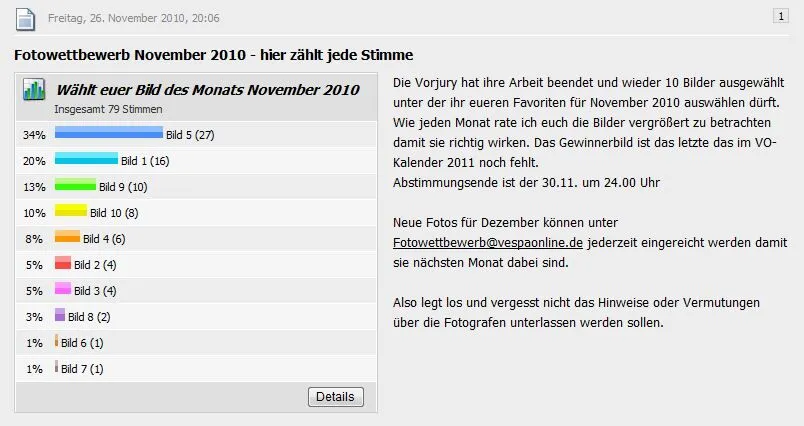Click the post title Fotowettbewerb November 2010
The height and width of the screenshot is (426, 804).
point(213,54)
